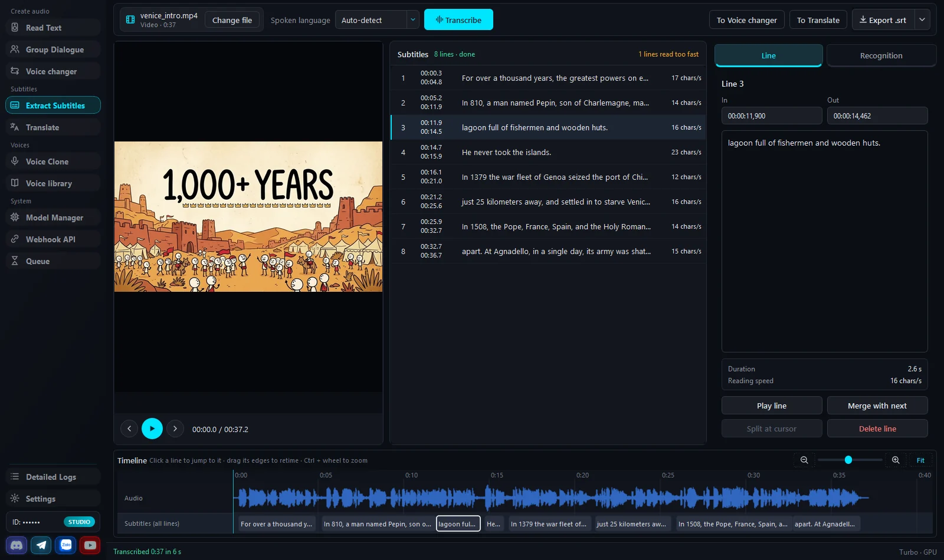944x560 pixels.
Task: Skip to the next subtitle line
Action: (175, 429)
